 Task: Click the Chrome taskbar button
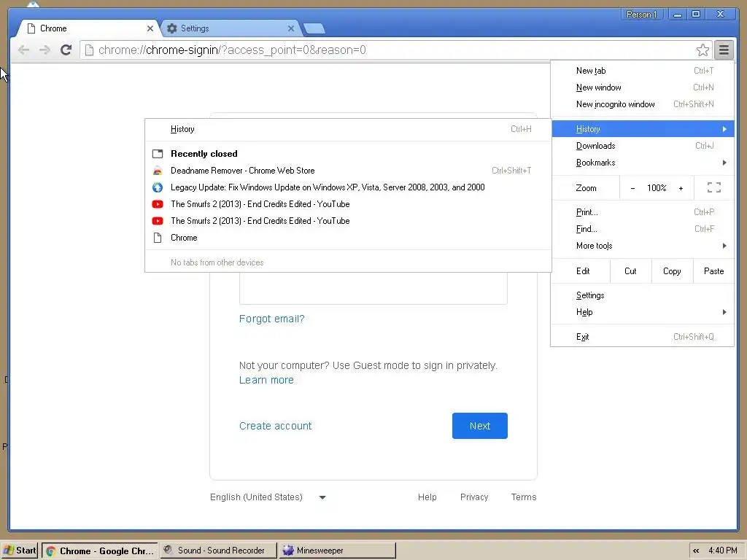pos(99,551)
